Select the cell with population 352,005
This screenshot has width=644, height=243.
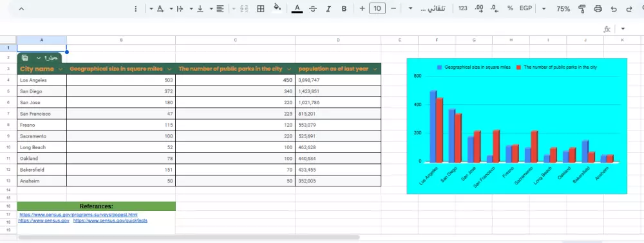pyautogui.click(x=338, y=181)
